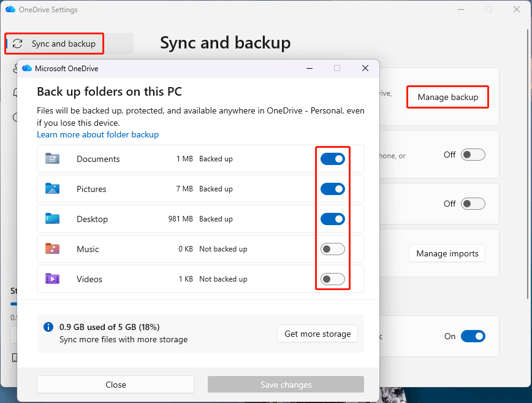Click the Manage imports button

[x=447, y=253]
